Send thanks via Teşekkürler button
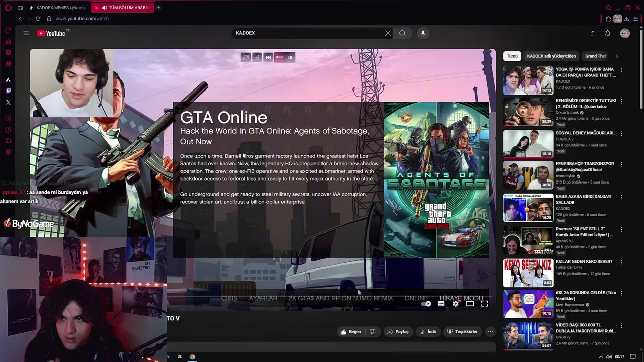Screen dimensions: 644x362 click(462, 332)
